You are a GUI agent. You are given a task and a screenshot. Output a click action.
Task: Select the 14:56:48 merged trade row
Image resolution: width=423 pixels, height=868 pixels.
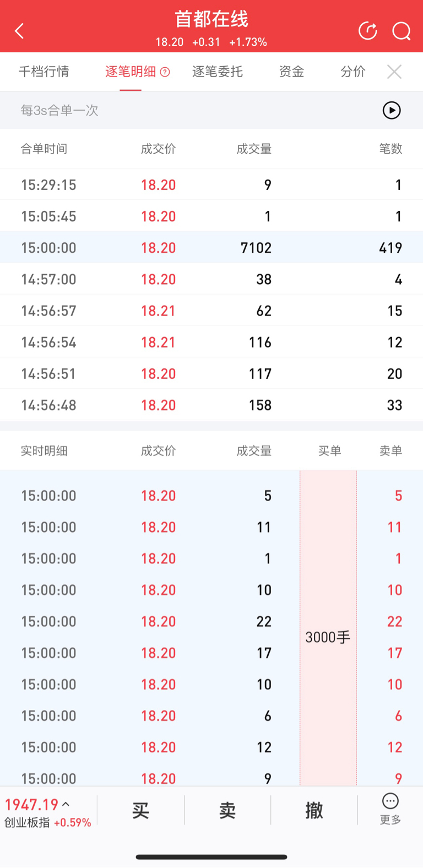pos(211,405)
